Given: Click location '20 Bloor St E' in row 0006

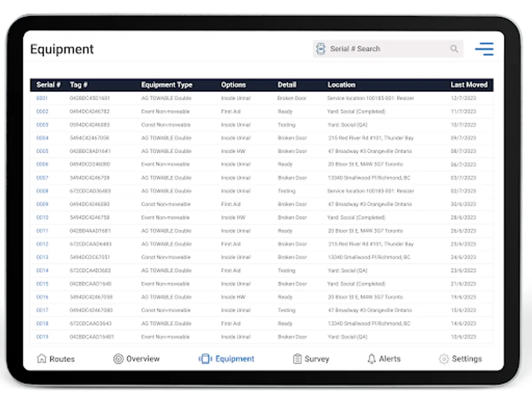Looking at the screenshot, I should 365,164.
